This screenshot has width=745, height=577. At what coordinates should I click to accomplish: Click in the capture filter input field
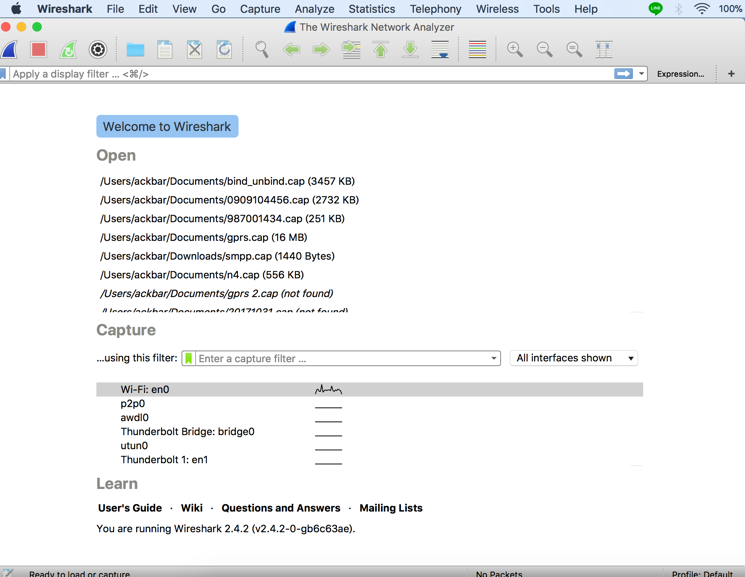[342, 358]
